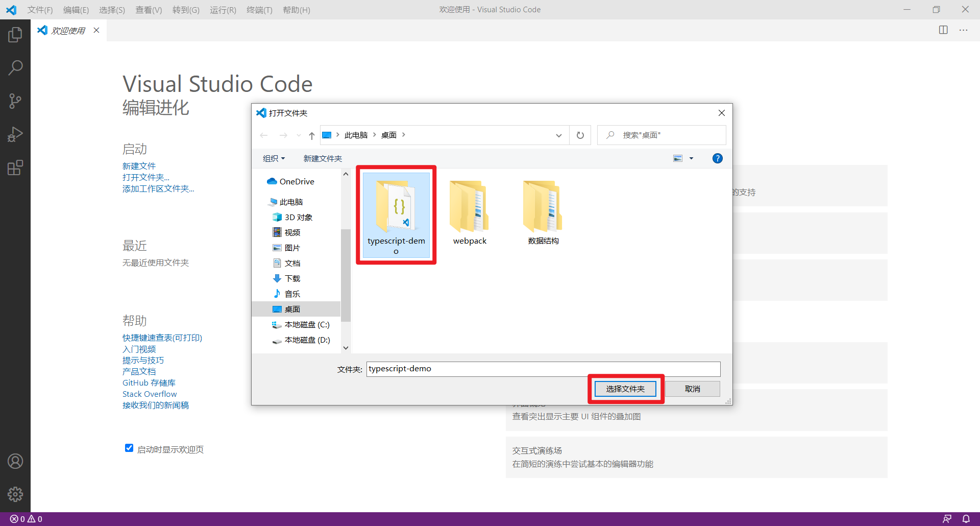Open the 运行(R) menu
Viewport: 980px width, 526px height.
click(223, 10)
